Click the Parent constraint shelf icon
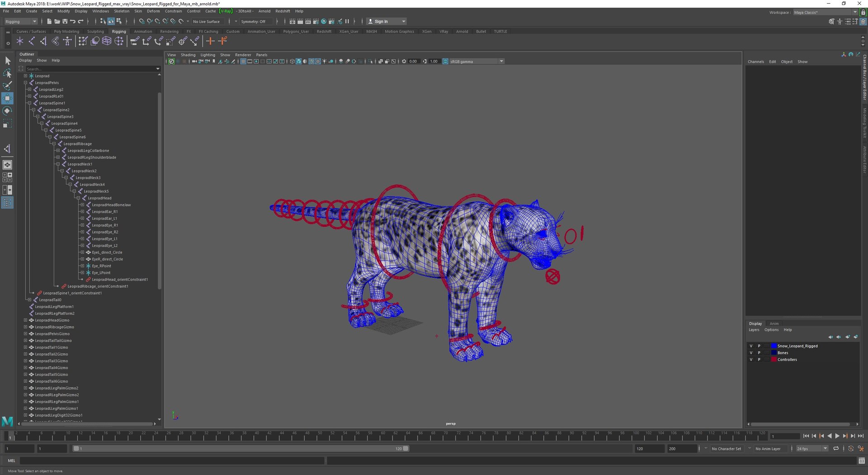Image resolution: width=868 pixels, height=475 pixels. tap(134, 41)
